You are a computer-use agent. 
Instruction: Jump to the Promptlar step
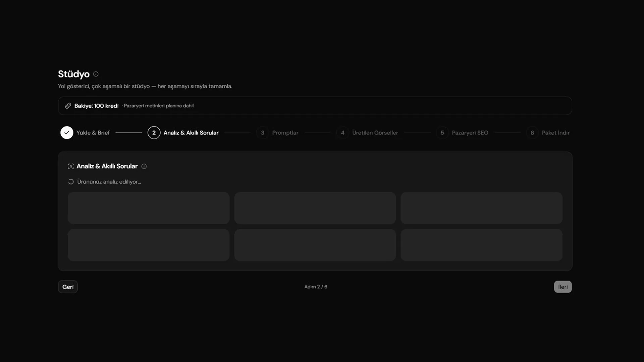285,133
